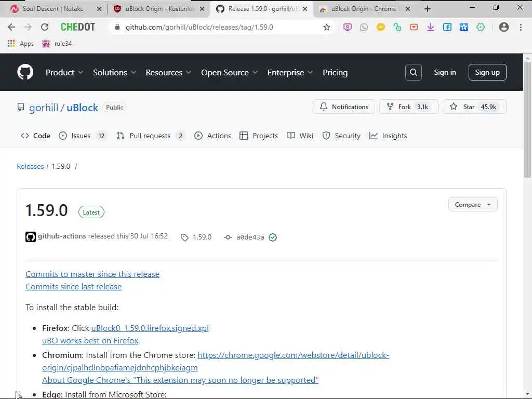Download uBlock0_1.59.0.firefox.signed.xpi
This screenshot has height=399, width=532.
click(x=150, y=328)
